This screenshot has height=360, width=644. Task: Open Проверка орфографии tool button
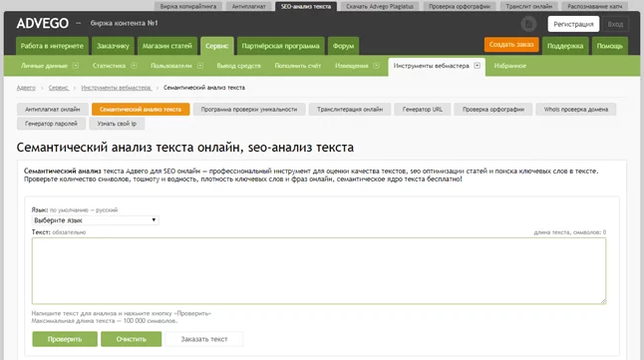[493, 110]
